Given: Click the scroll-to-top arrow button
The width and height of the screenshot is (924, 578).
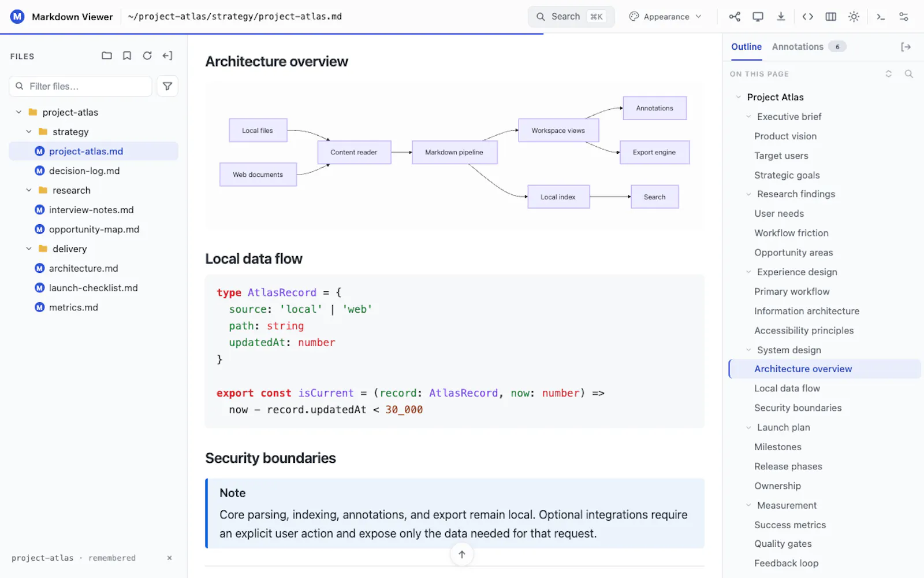Looking at the screenshot, I should [x=462, y=554].
